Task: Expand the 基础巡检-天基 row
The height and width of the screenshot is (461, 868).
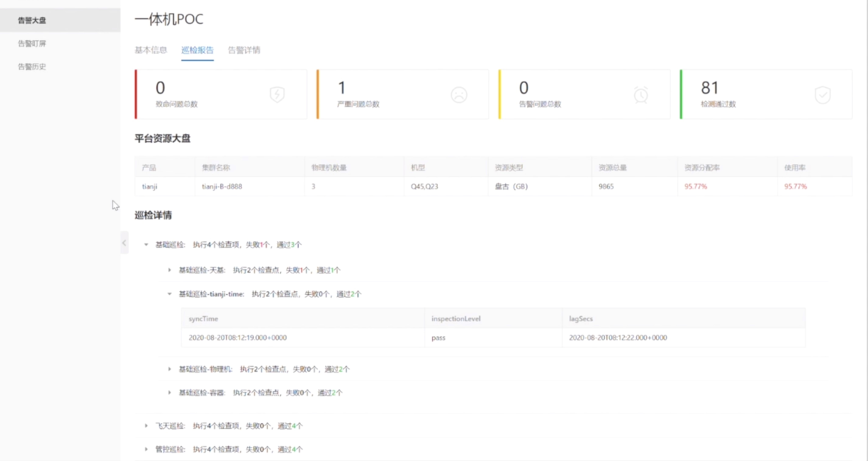Action: pos(170,270)
